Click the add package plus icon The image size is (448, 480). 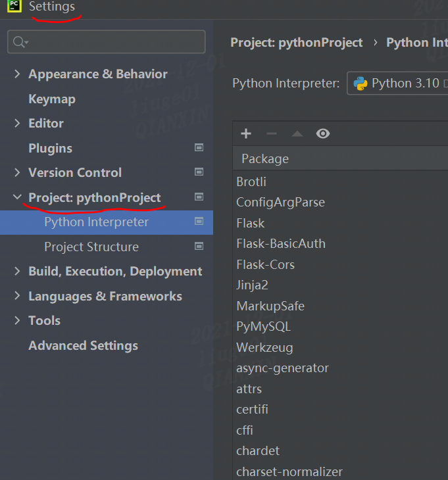246,134
